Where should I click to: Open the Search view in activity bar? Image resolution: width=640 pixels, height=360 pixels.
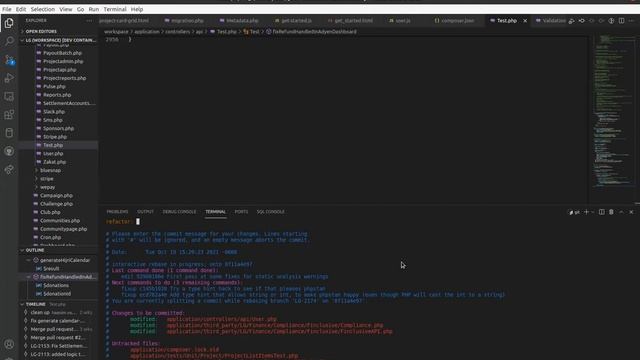(9, 41)
